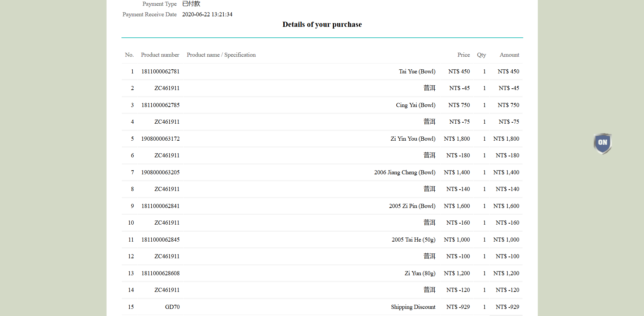Select the 2005 Zi Pin (Bowl) entry

point(412,206)
